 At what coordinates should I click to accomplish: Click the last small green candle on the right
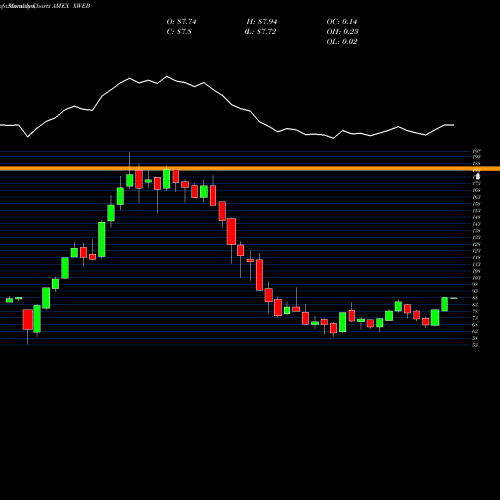454,298
